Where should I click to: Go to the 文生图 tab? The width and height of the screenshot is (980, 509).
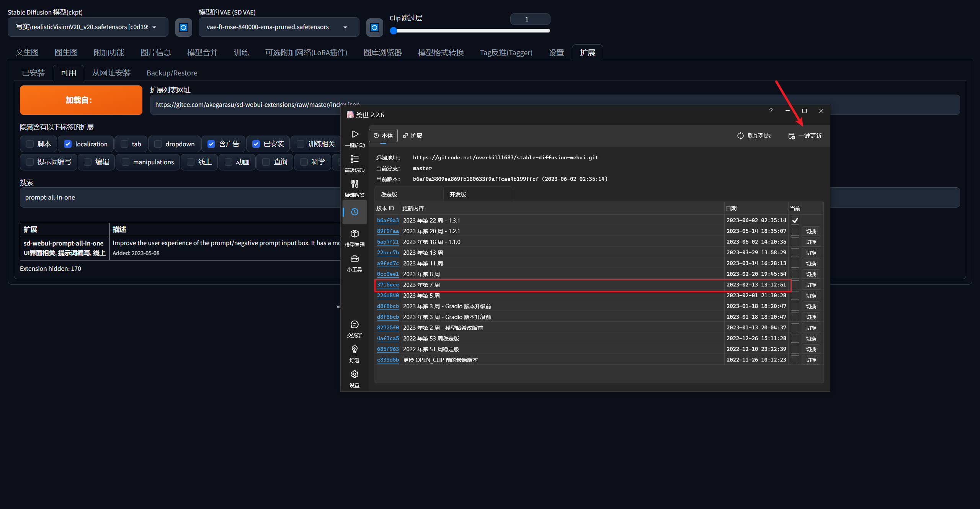[27, 52]
